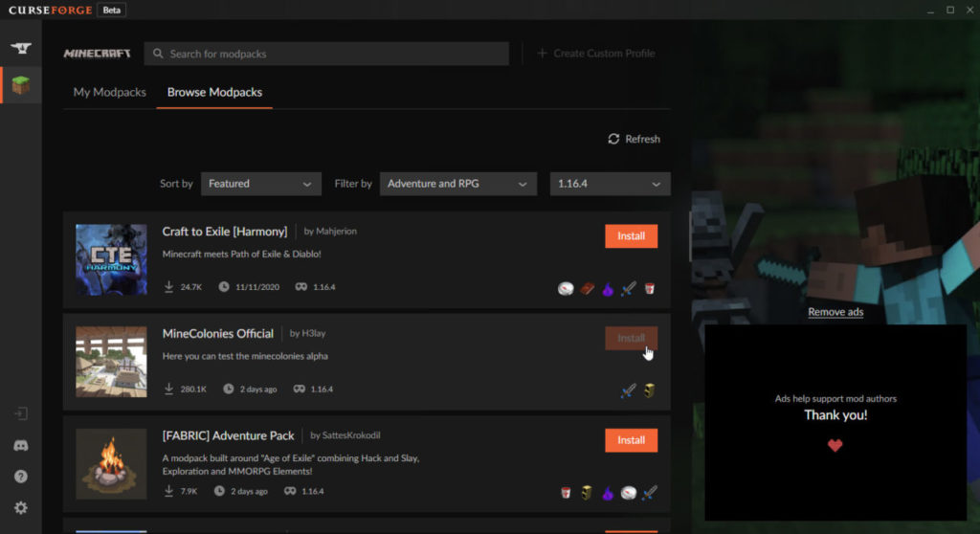Open the Discord icon in sidebar

coord(20,445)
